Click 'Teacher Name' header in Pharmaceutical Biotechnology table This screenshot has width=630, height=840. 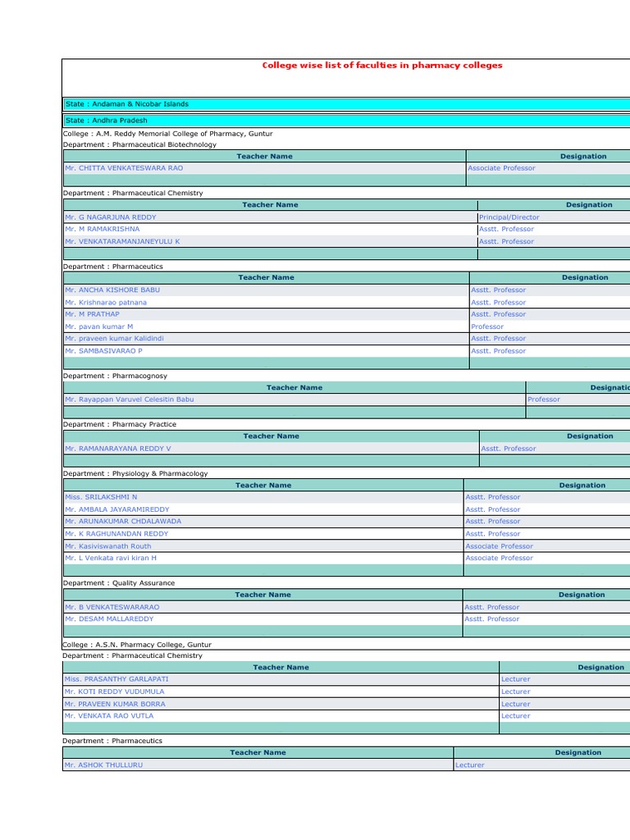coord(265,157)
